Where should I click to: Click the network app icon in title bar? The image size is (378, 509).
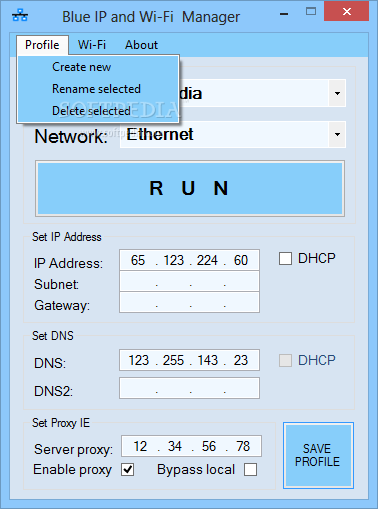point(20,16)
